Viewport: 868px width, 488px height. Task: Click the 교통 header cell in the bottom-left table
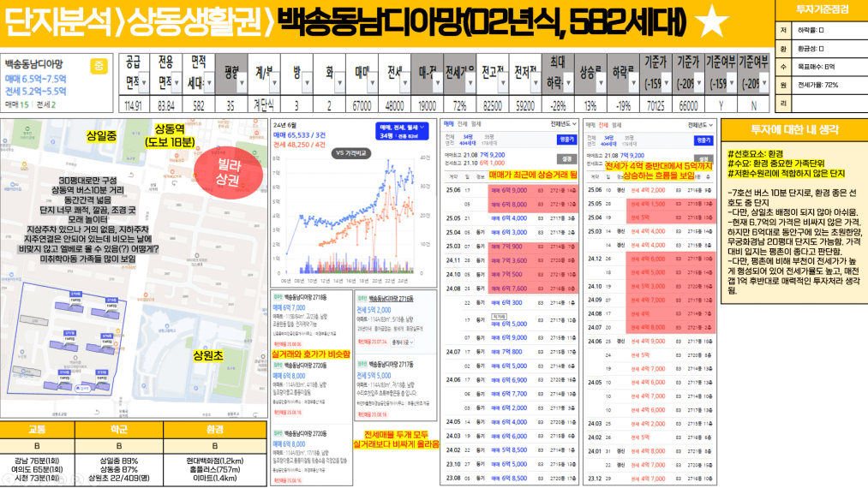pyautogui.click(x=37, y=430)
